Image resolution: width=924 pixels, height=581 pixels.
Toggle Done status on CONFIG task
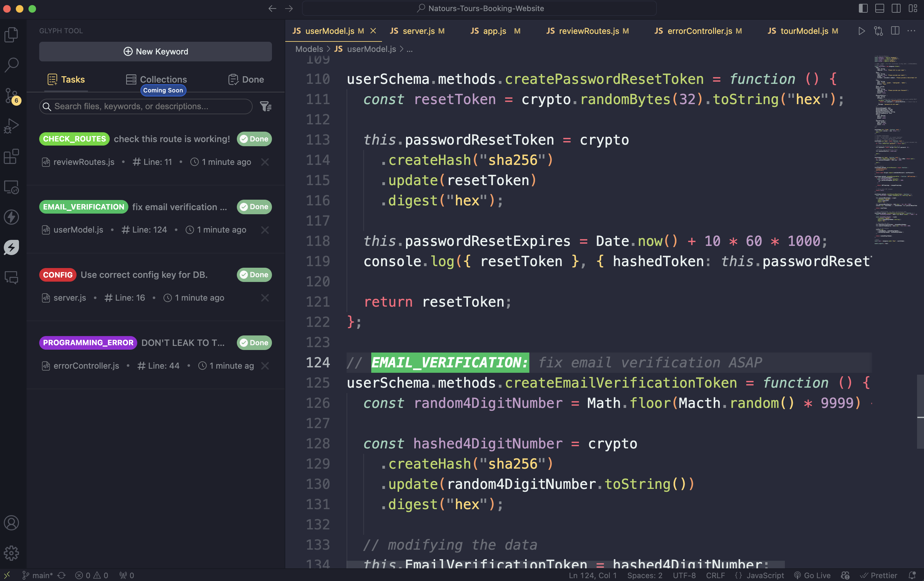[x=254, y=275]
